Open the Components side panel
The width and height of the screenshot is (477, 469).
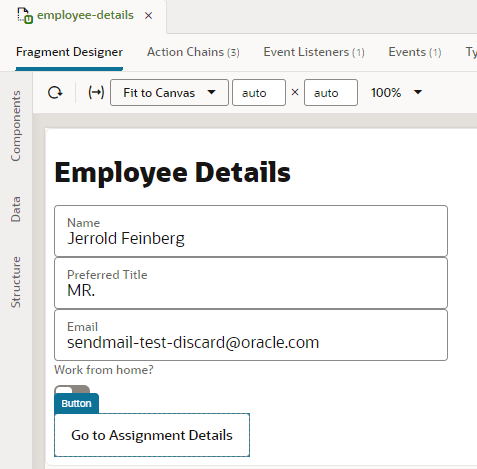pos(16,126)
